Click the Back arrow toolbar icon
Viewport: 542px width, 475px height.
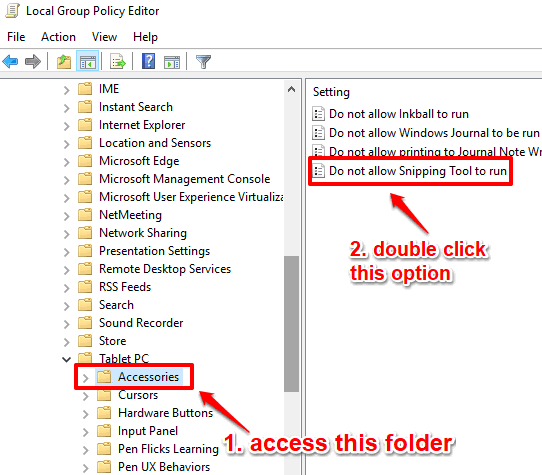point(10,62)
